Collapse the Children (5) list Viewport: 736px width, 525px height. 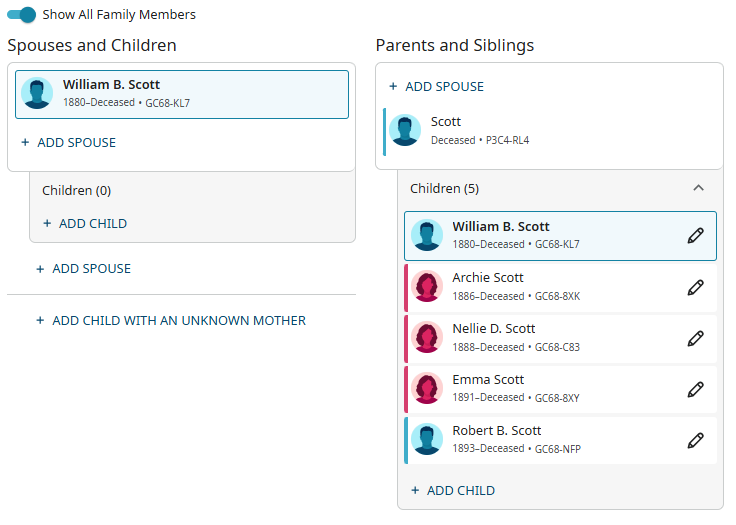click(699, 188)
